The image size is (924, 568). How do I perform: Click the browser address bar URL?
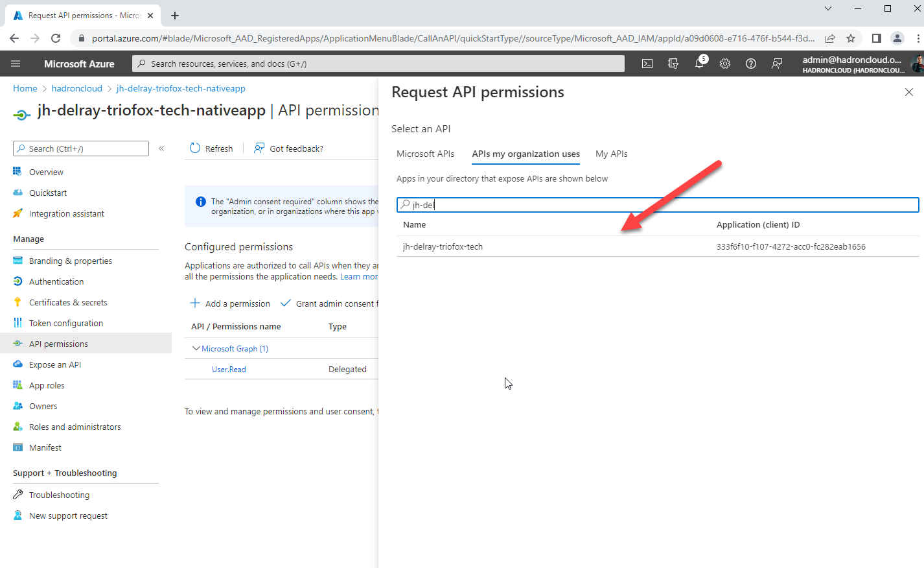[x=453, y=38]
